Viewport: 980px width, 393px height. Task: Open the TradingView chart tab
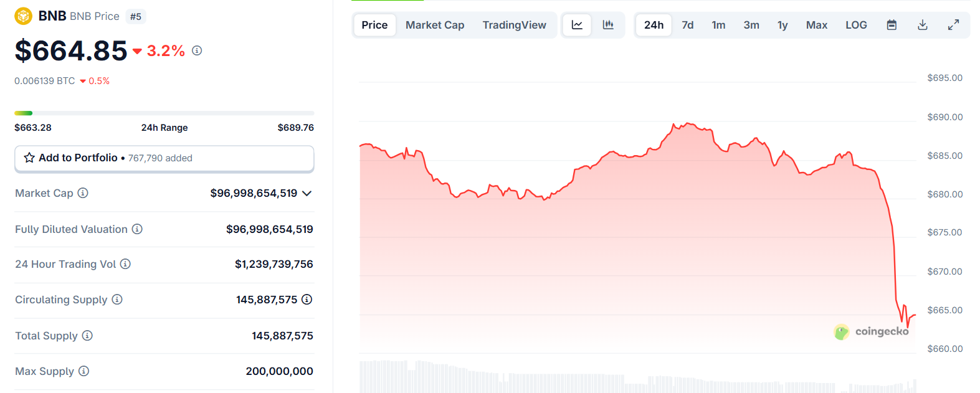tap(514, 25)
